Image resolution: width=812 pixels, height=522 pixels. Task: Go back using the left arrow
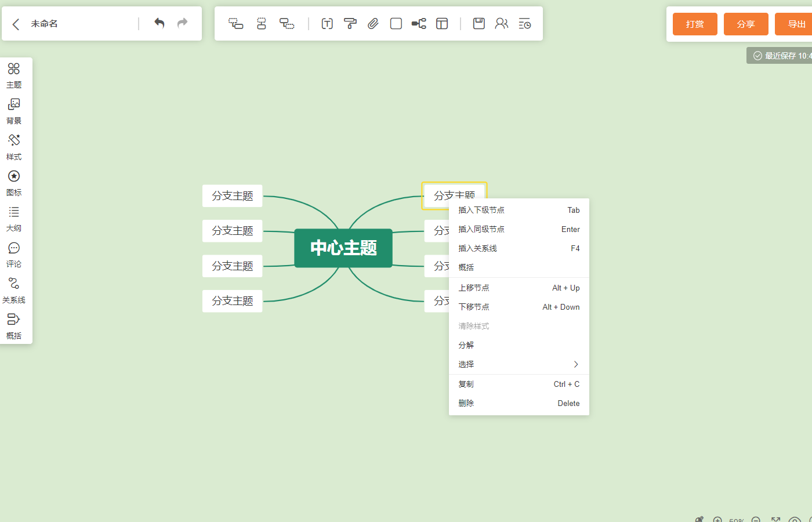[x=16, y=24]
